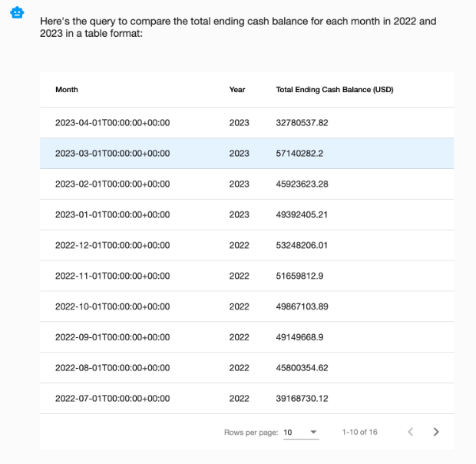Click the 2023-02-01 month cell
Image resolution: width=476 pixels, height=464 pixels.
point(112,184)
